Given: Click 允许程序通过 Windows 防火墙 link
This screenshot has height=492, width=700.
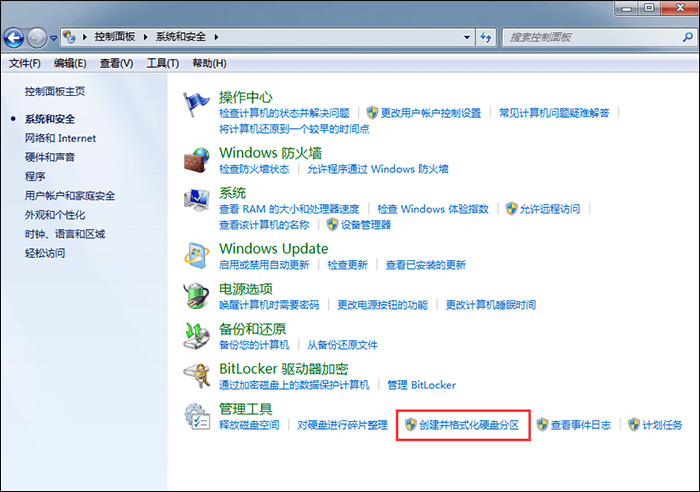Looking at the screenshot, I should 378,169.
